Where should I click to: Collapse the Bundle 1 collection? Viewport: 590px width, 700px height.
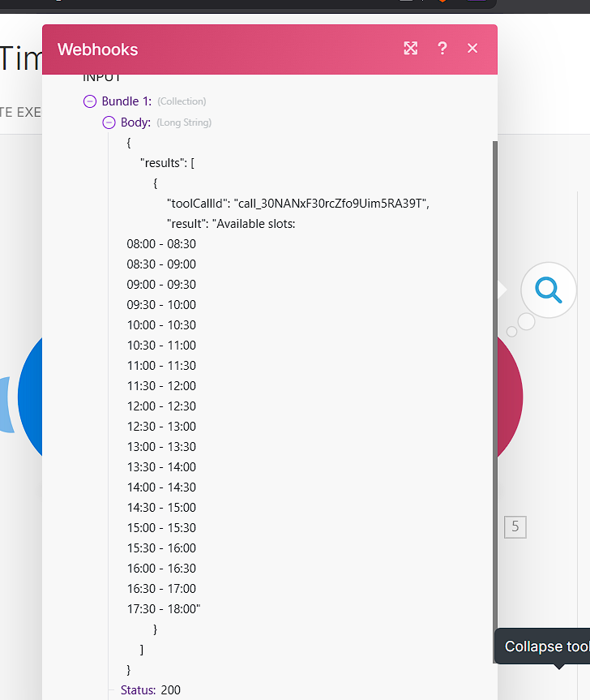[x=90, y=101]
